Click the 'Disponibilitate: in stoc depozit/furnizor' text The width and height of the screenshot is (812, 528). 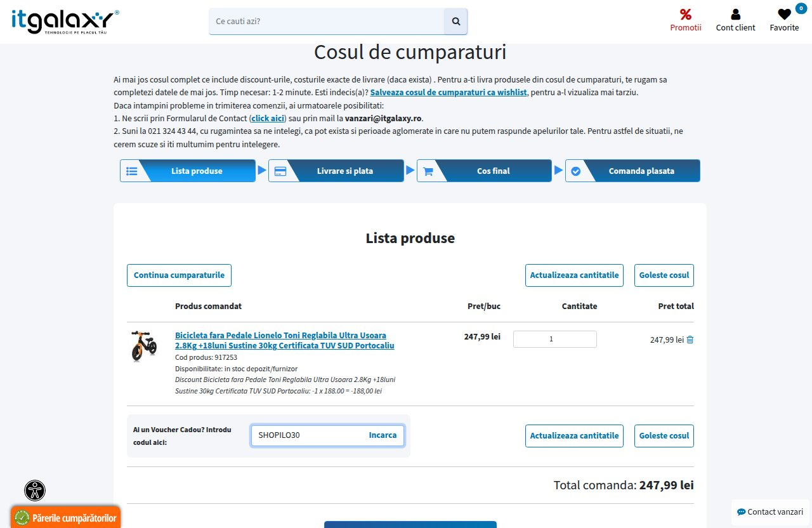[236, 369]
